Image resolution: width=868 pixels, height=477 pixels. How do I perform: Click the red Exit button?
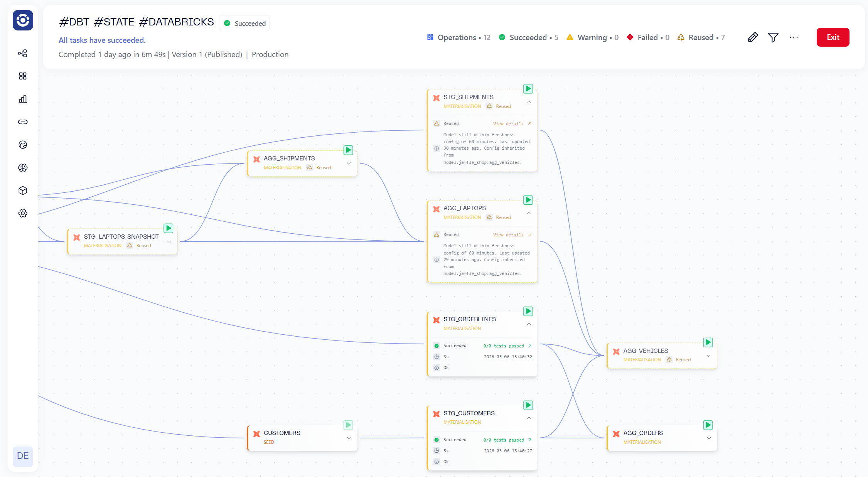point(833,37)
